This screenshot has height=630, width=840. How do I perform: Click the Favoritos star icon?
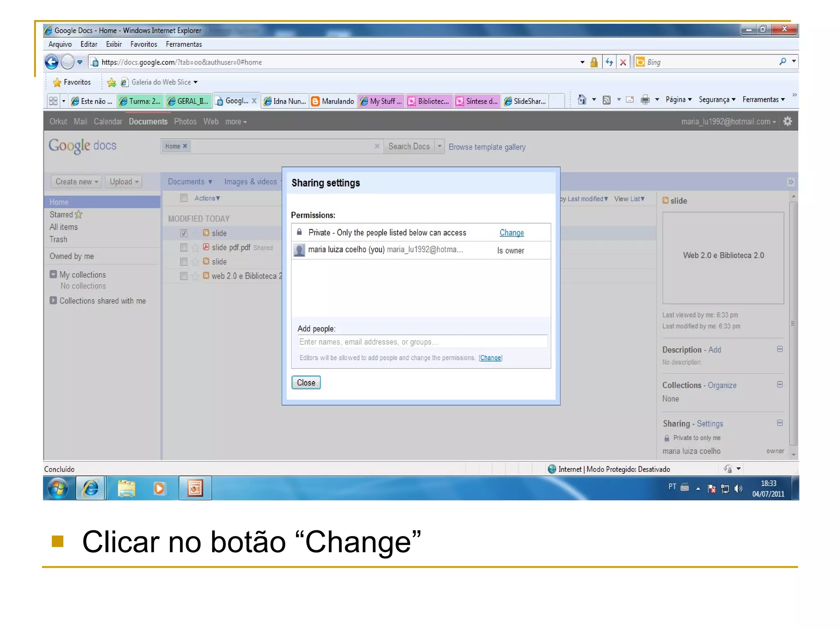(57, 82)
